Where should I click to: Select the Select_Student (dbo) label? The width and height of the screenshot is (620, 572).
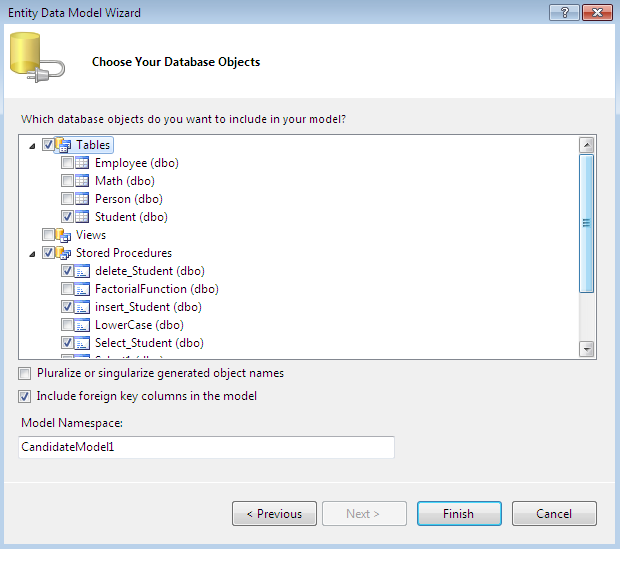coord(149,343)
